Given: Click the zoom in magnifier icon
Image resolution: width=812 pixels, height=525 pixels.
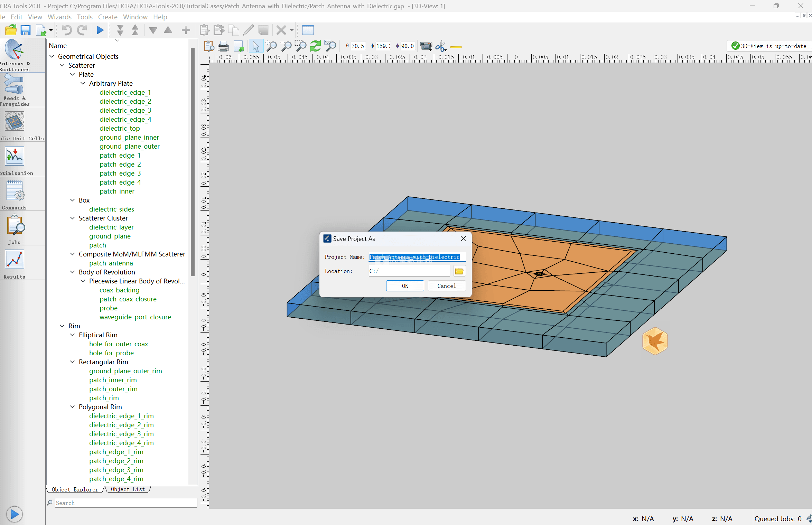Looking at the screenshot, I should click(271, 46).
